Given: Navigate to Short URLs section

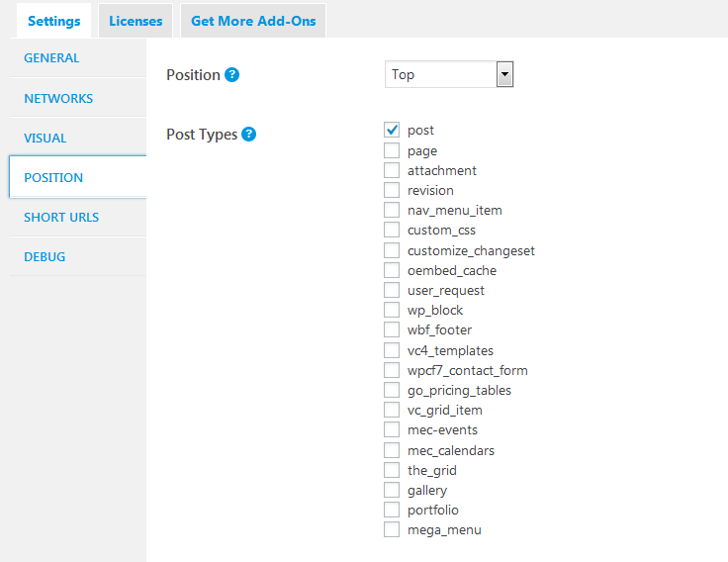Looking at the screenshot, I should [61, 218].
